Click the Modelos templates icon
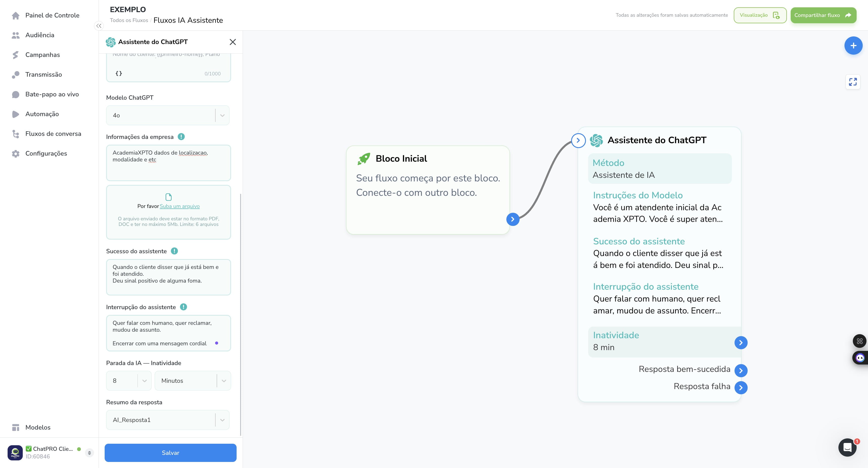This screenshot has width=868, height=468. (15, 428)
